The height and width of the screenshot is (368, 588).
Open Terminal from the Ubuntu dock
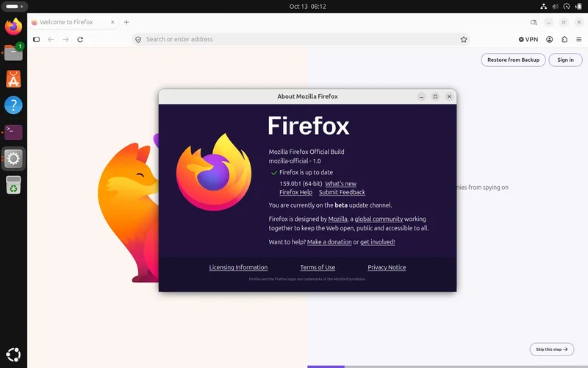13,132
